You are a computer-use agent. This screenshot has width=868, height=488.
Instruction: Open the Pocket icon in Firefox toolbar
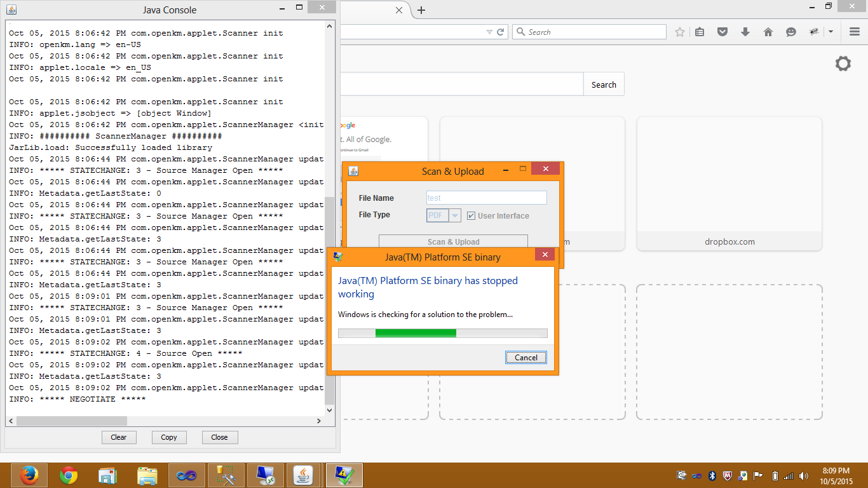(x=722, y=32)
